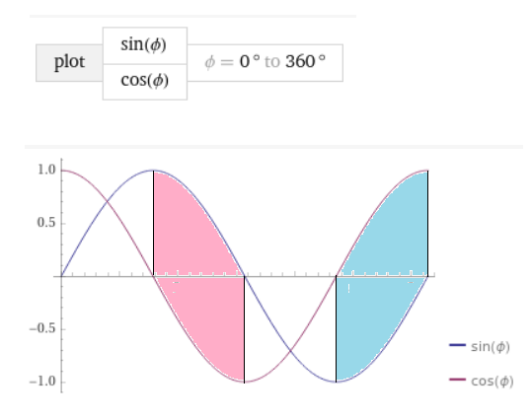Click the ϕ = 0° to 360° range box

pyautogui.click(x=265, y=62)
